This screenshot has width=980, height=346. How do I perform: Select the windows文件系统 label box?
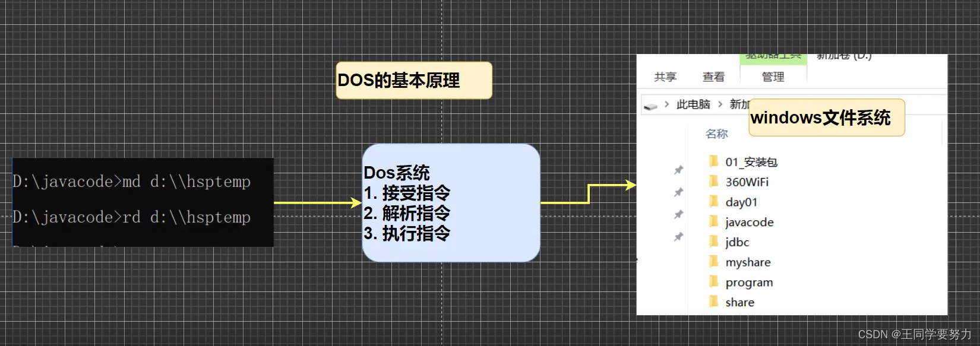827,118
